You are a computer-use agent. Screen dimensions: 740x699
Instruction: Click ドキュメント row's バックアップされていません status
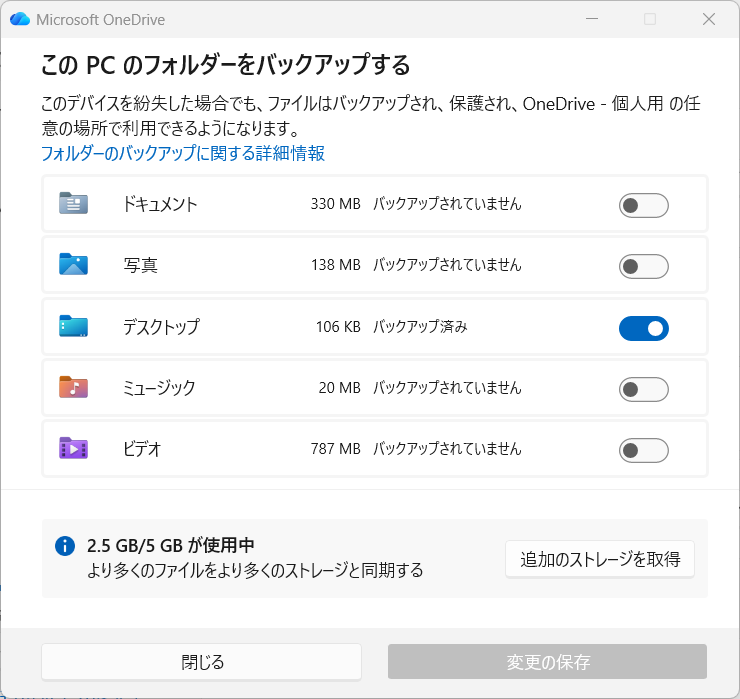click(x=447, y=204)
